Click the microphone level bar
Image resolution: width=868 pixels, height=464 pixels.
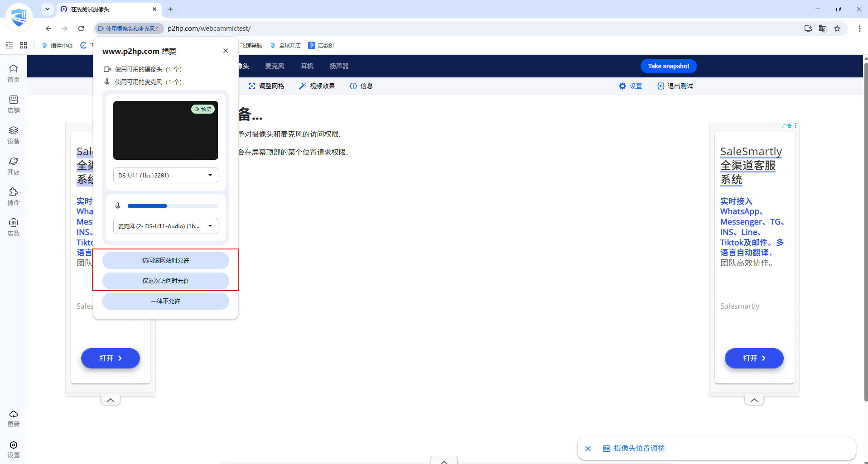point(173,206)
